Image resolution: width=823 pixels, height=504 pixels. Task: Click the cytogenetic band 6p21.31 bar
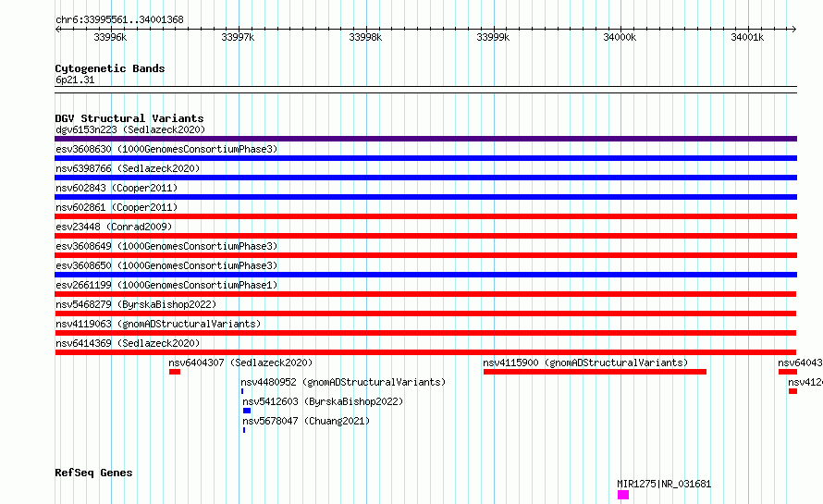click(425, 90)
